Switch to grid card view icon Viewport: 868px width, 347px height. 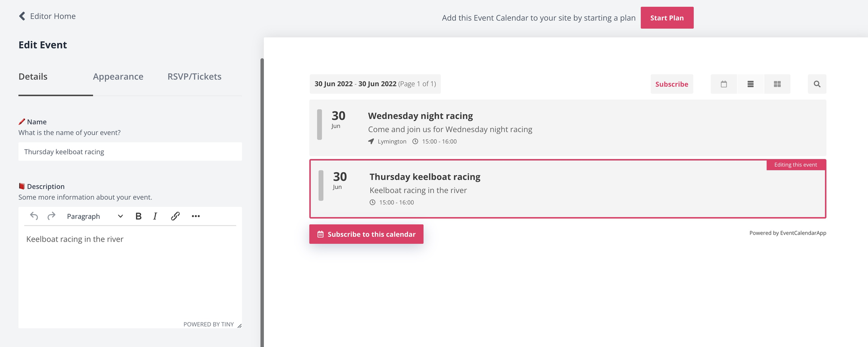[x=777, y=84]
